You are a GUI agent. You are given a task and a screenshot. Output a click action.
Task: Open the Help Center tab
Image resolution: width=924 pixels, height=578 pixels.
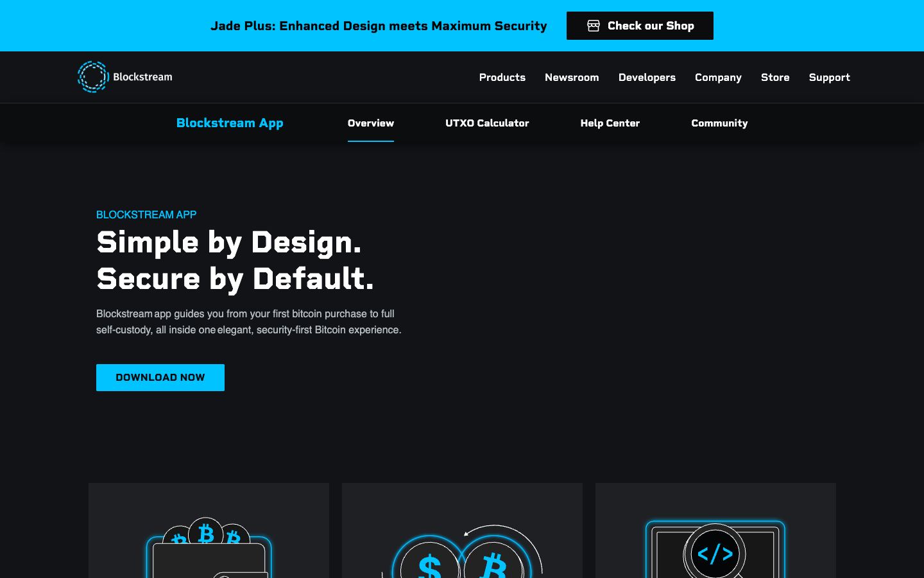point(610,123)
